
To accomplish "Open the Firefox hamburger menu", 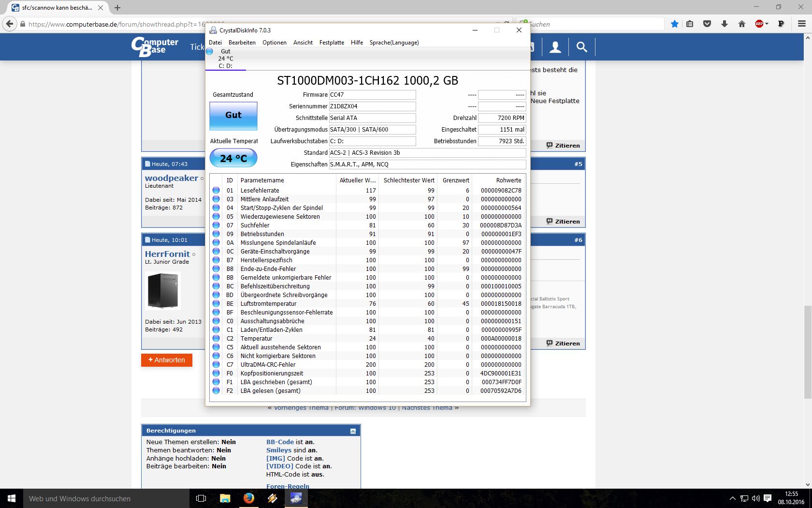I will coord(802,24).
